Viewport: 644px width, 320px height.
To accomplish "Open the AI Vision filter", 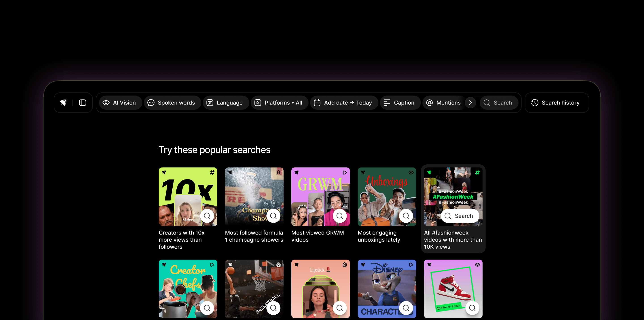I will pos(120,102).
